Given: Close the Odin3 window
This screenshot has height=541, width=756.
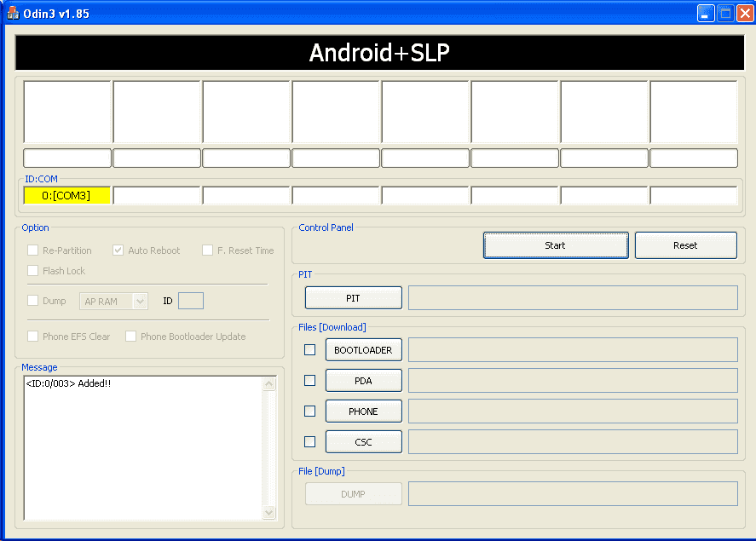Looking at the screenshot, I should click(745, 14).
